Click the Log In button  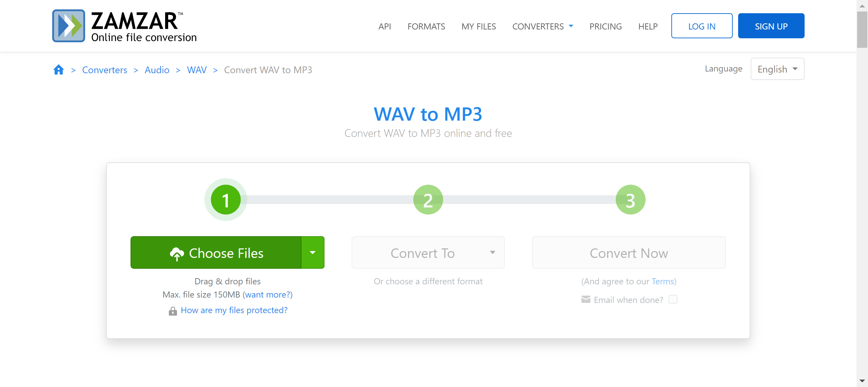coord(702,26)
